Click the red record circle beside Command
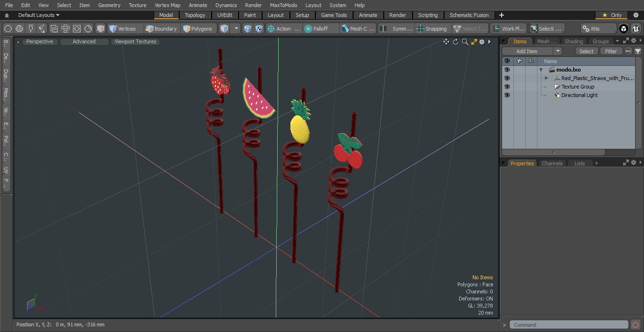Viewport: 644px width, 332px height. click(x=636, y=325)
